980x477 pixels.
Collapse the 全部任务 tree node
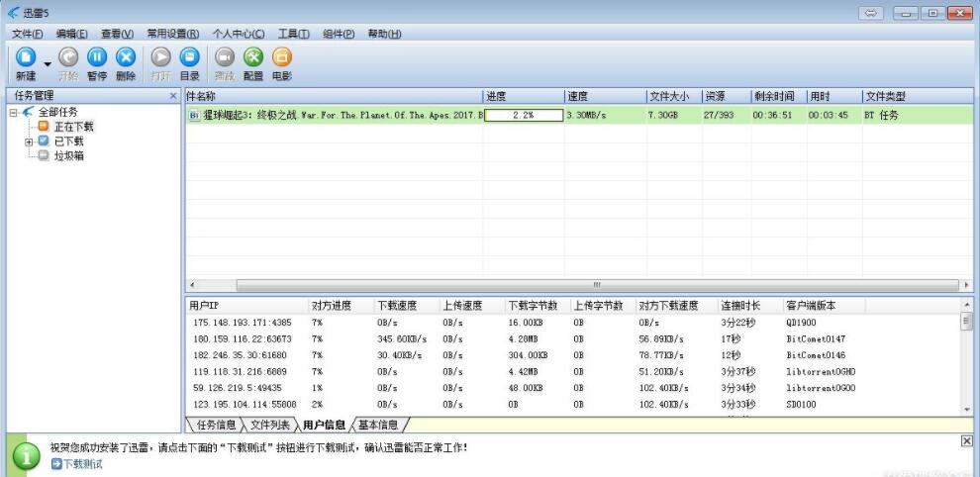click(13, 113)
